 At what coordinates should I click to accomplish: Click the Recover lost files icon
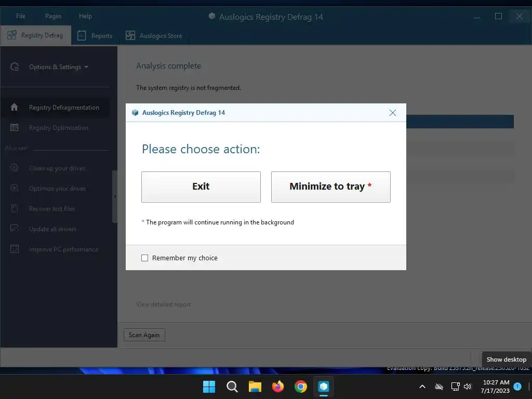14,208
